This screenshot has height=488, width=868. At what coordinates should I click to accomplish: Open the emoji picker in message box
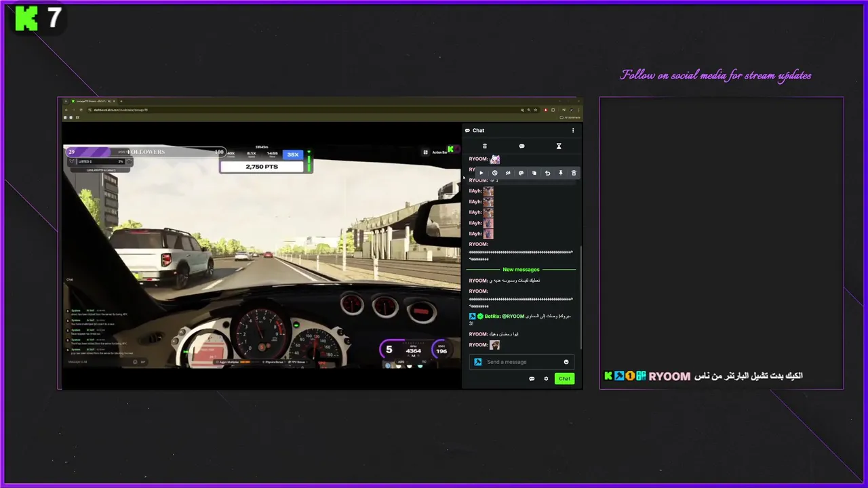tap(566, 362)
